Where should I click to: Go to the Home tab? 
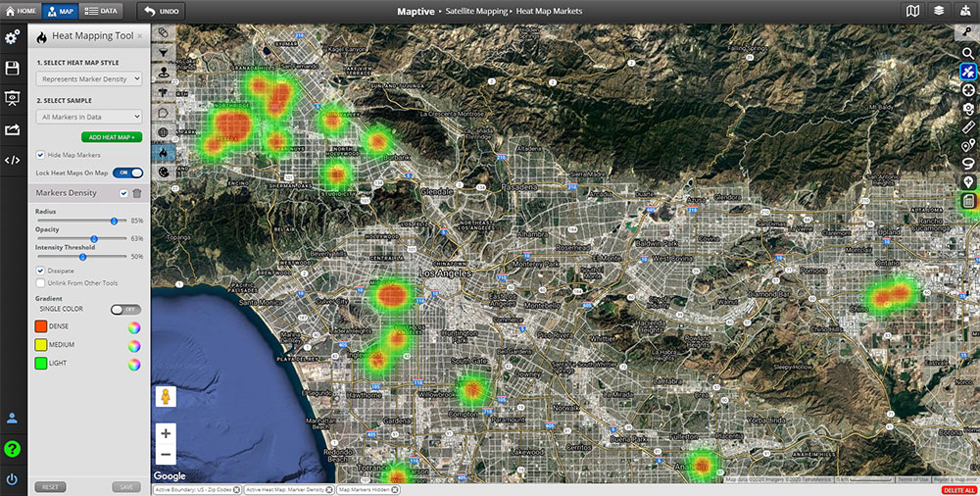21,11
